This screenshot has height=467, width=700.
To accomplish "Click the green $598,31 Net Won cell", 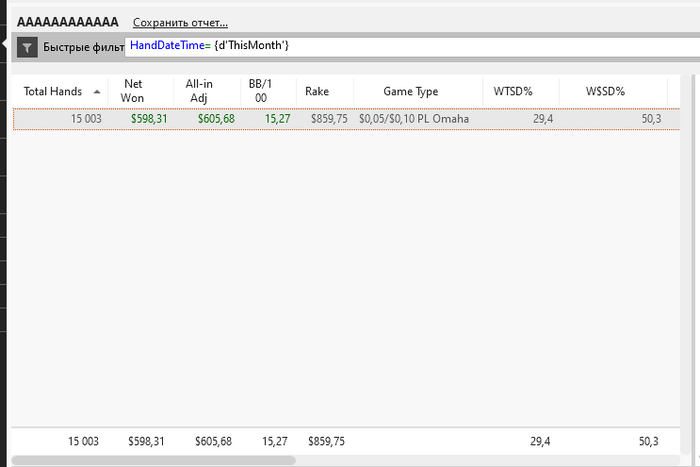I will pyautogui.click(x=149, y=119).
